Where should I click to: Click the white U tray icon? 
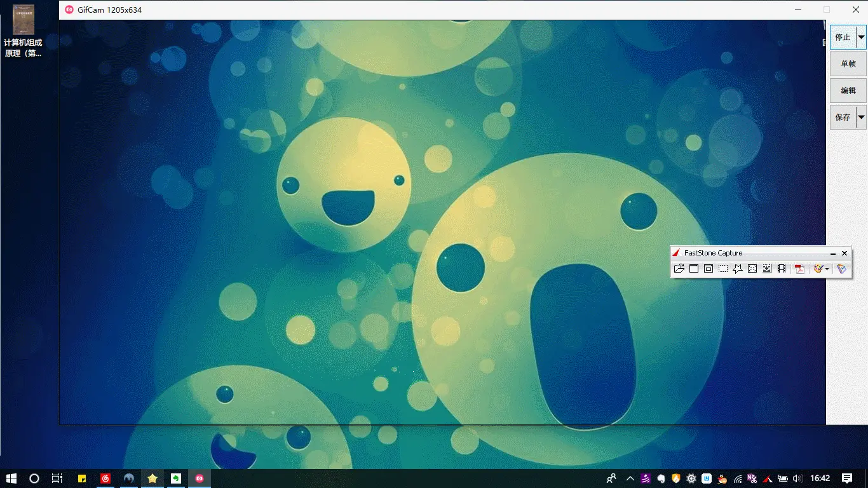[707, 478]
